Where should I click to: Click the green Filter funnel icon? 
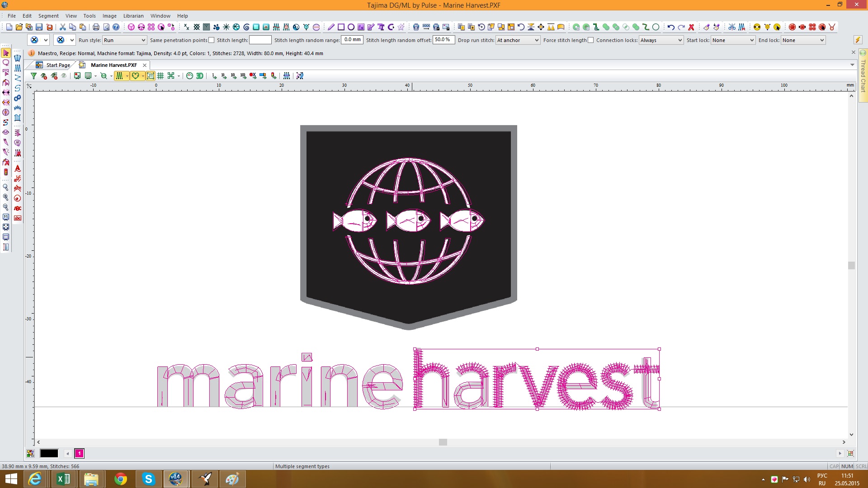point(33,76)
